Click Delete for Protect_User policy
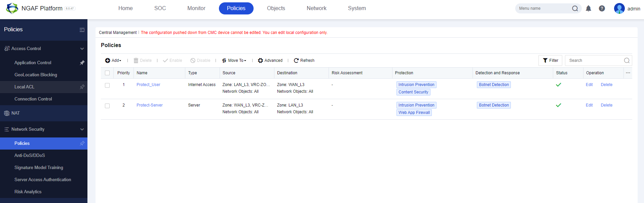Image resolution: width=644 pixels, height=203 pixels. 607,85
